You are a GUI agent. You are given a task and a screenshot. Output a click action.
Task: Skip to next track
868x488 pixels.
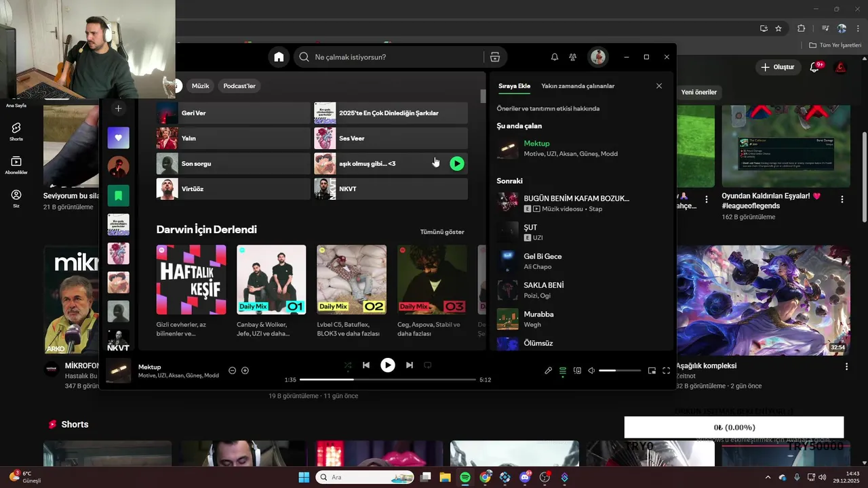click(409, 365)
